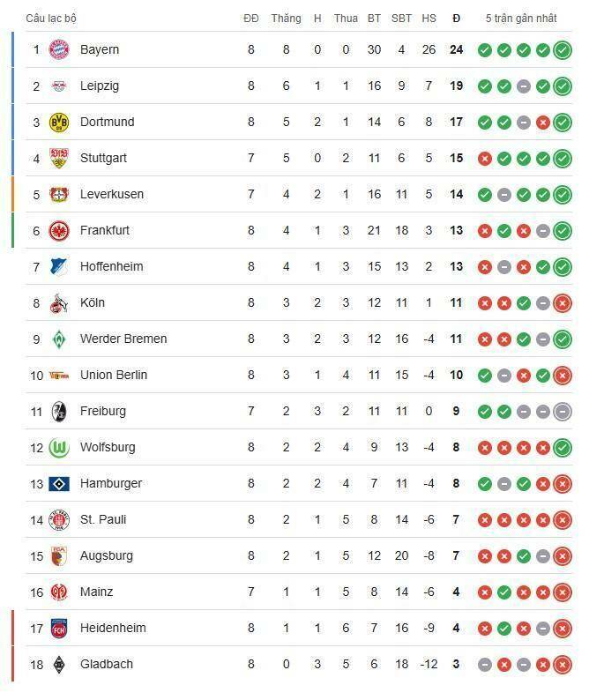Open Bayern's most recent match result
Viewport: 589px width, 700px height.
(563, 49)
